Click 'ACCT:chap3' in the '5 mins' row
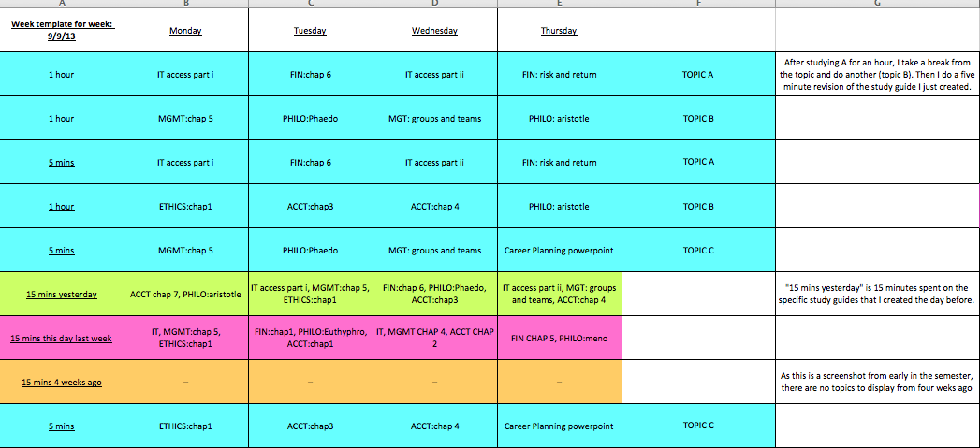The image size is (980, 448). pos(310,426)
